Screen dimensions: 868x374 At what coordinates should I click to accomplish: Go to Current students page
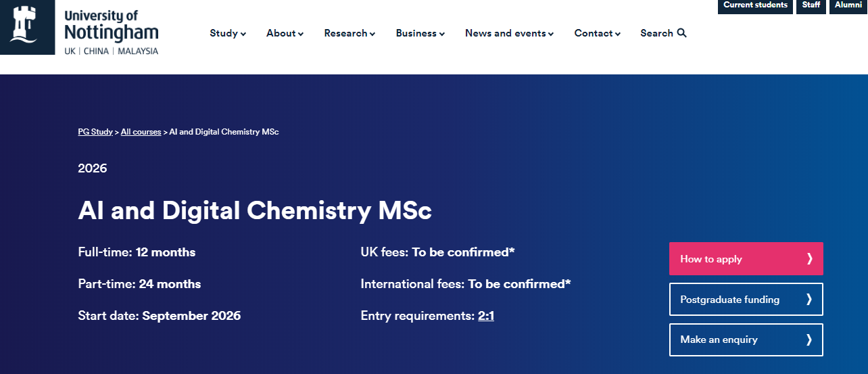(755, 5)
